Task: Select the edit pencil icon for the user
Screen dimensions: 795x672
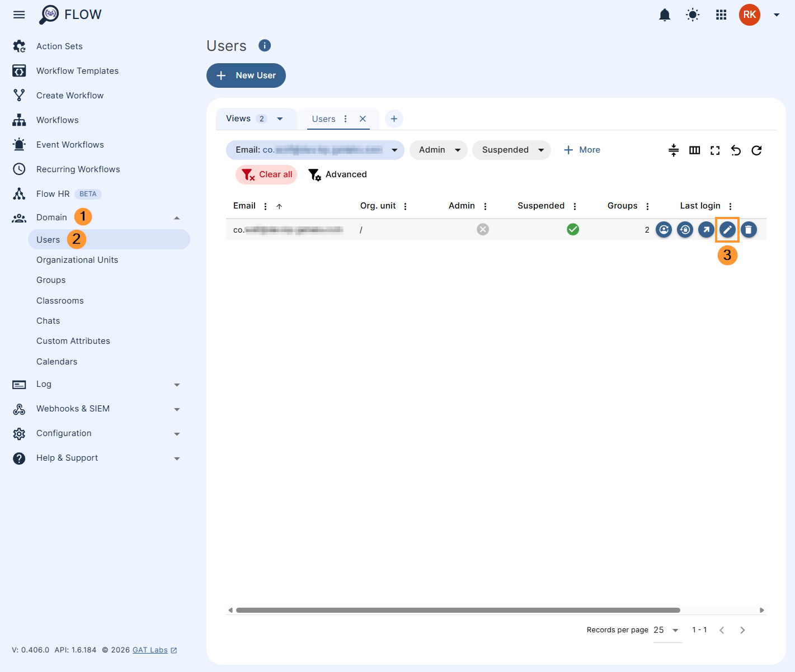Action: pyautogui.click(x=727, y=229)
